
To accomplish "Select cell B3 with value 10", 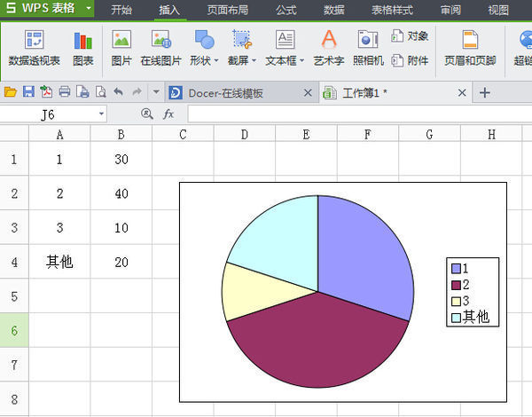I will (121, 227).
